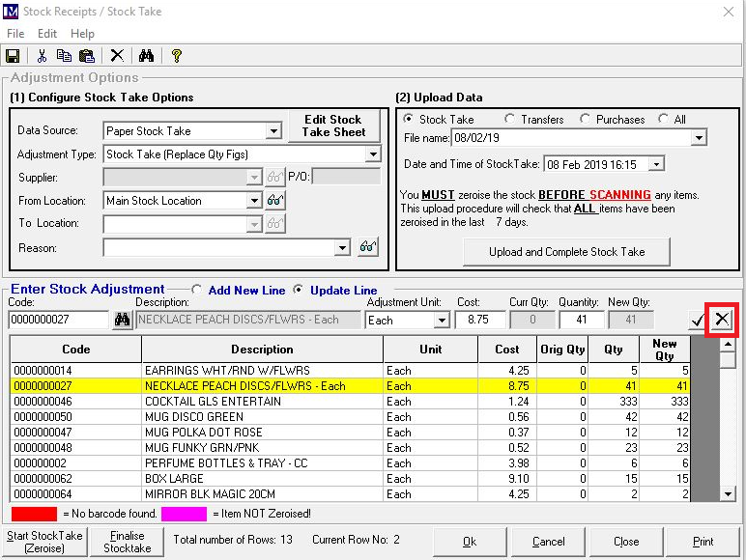Click binoculars lookup next to Code field
Image resolution: width=746 pixels, height=560 pixels.
pyautogui.click(x=123, y=321)
